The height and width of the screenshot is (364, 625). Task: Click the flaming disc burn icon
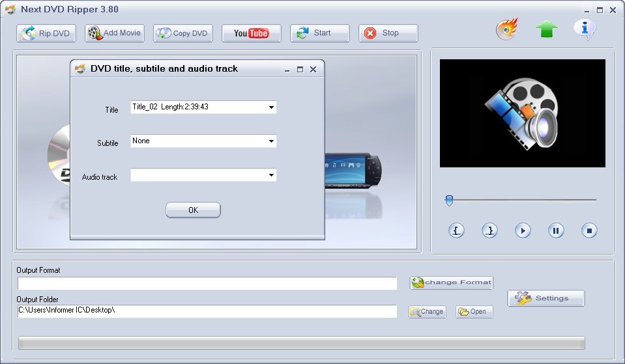coord(506,30)
